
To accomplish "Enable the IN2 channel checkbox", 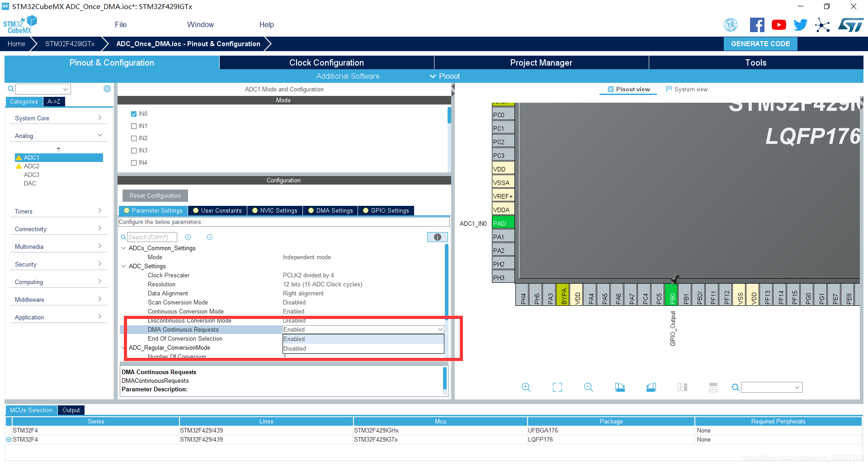I will [x=134, y=138].
